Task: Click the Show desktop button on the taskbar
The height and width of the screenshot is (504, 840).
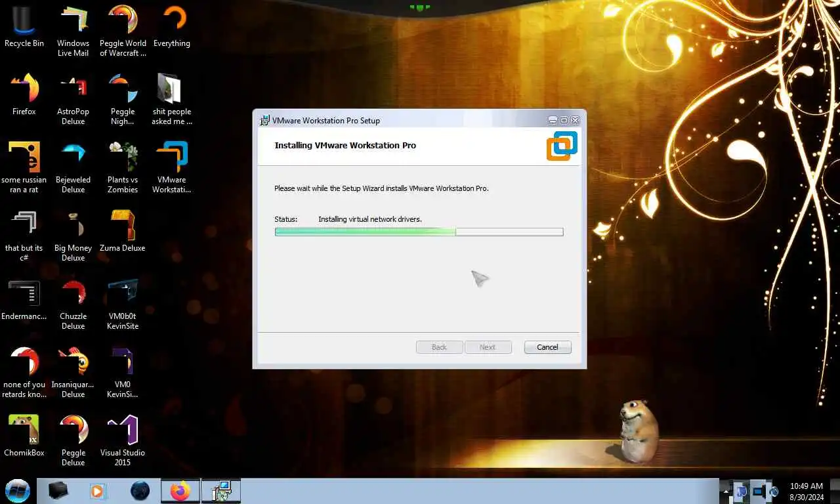Action: tap(835, 491)
